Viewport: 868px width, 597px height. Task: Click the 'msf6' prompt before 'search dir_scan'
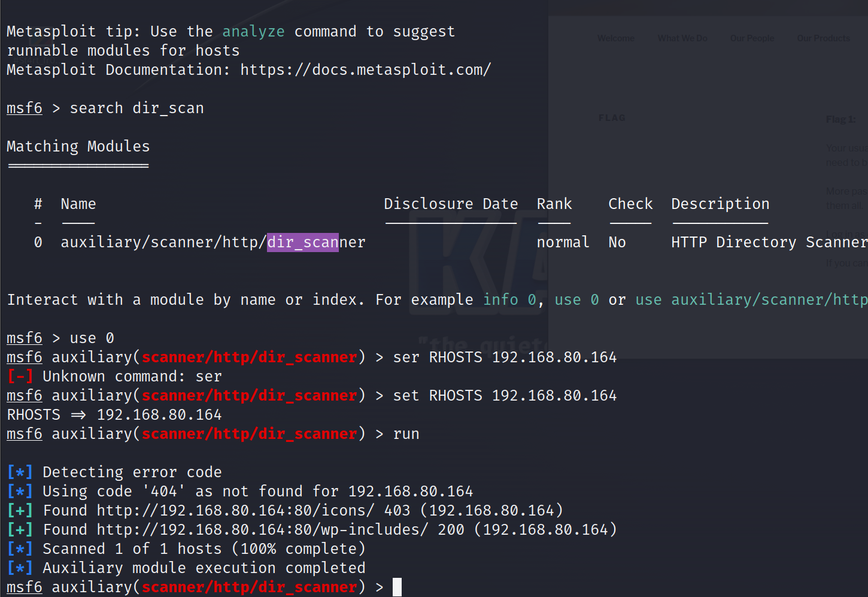tap(25, 108)
